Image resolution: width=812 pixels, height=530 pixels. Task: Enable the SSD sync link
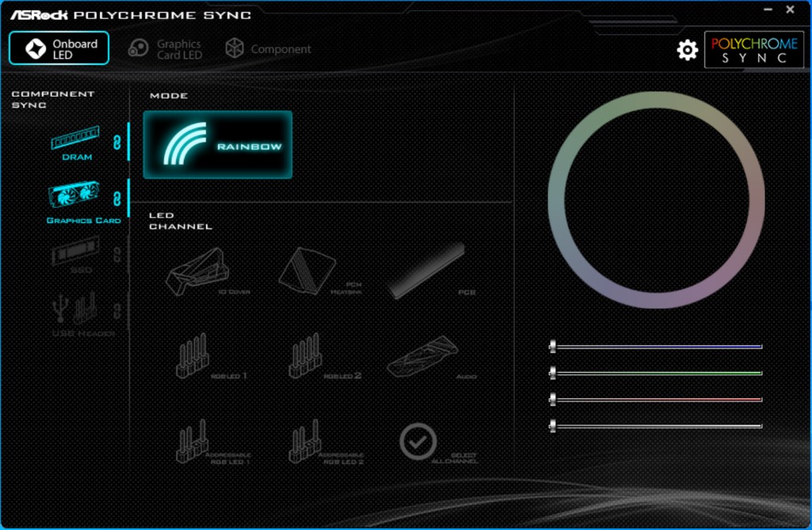coord(117,255)
